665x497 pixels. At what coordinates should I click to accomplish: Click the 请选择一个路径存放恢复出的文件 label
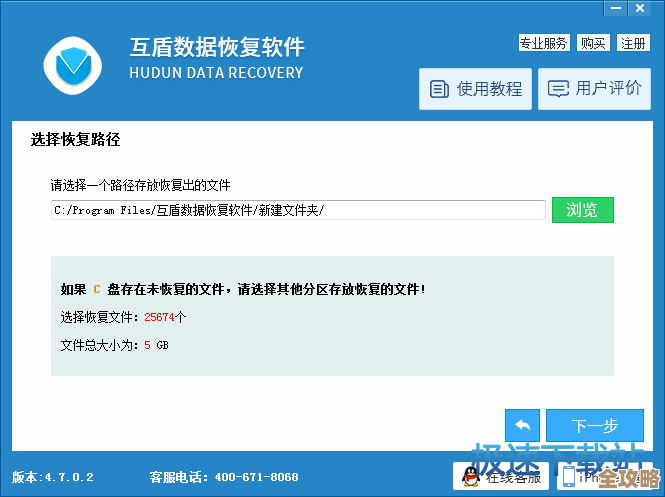[140, 185]
